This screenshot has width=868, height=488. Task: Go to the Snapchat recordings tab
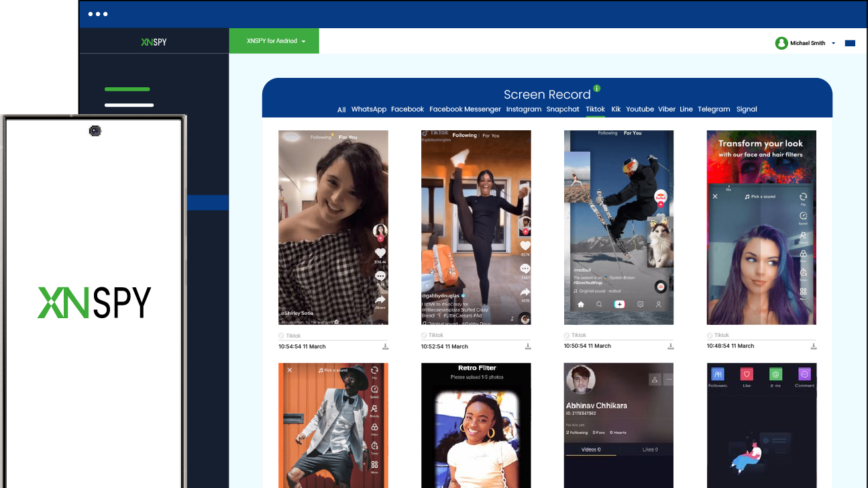(x=562, y=109)
